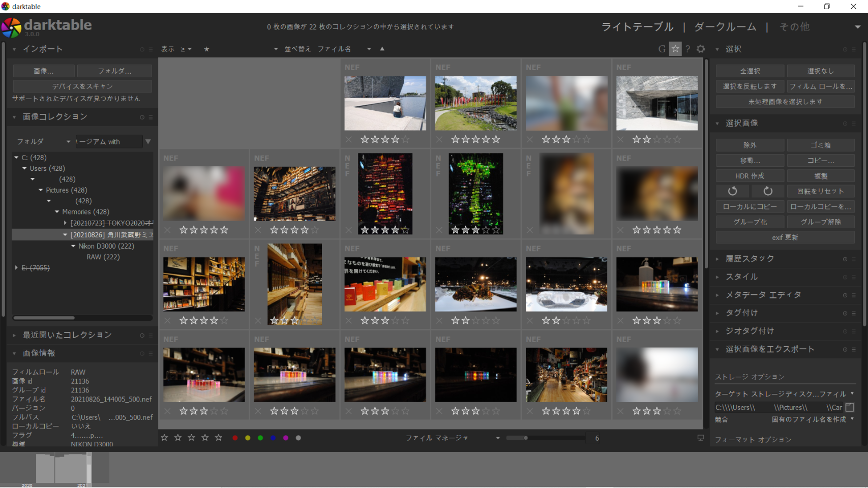
Task: Open preferences via the gear icon
Action: pos(701,49)
